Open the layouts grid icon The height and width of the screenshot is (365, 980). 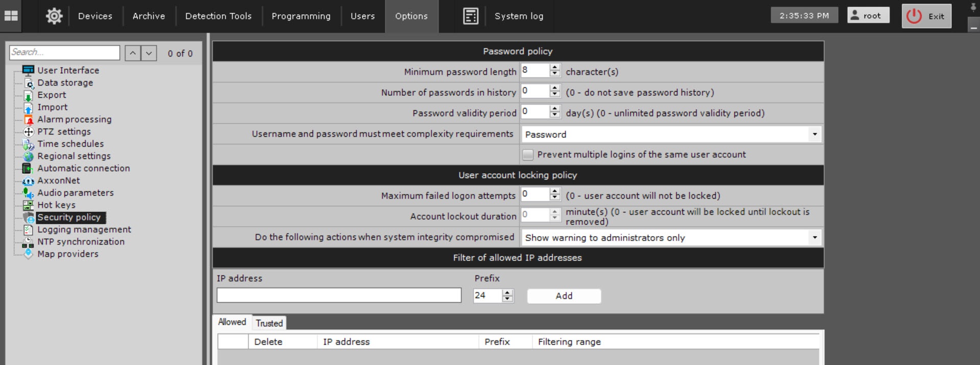click(11, 16)
